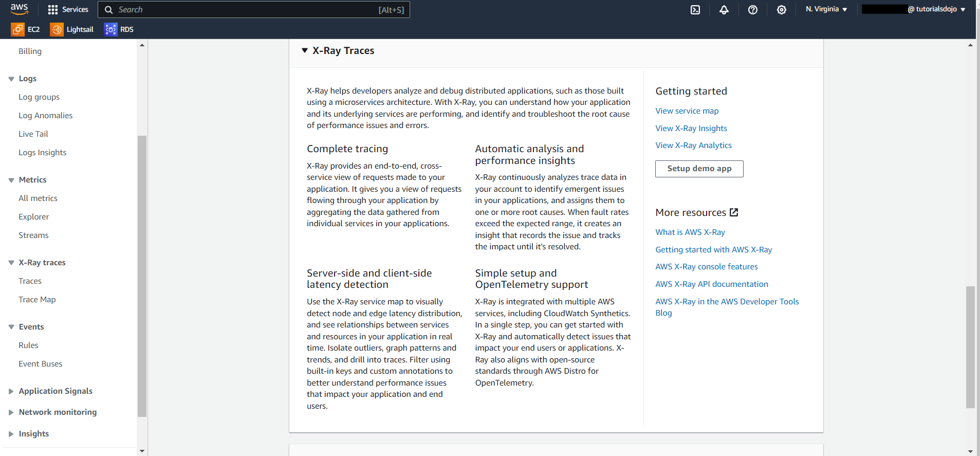Open the EC2 shortcut icon
This screenshot has width=980, height=456.
click(x=17, y=29)
